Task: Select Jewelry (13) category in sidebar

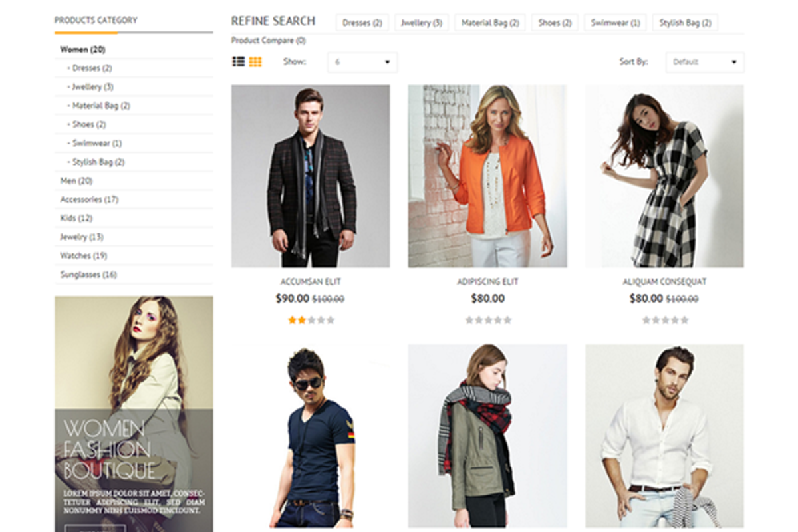Action: pyautogui.click(x=82, y=237)
